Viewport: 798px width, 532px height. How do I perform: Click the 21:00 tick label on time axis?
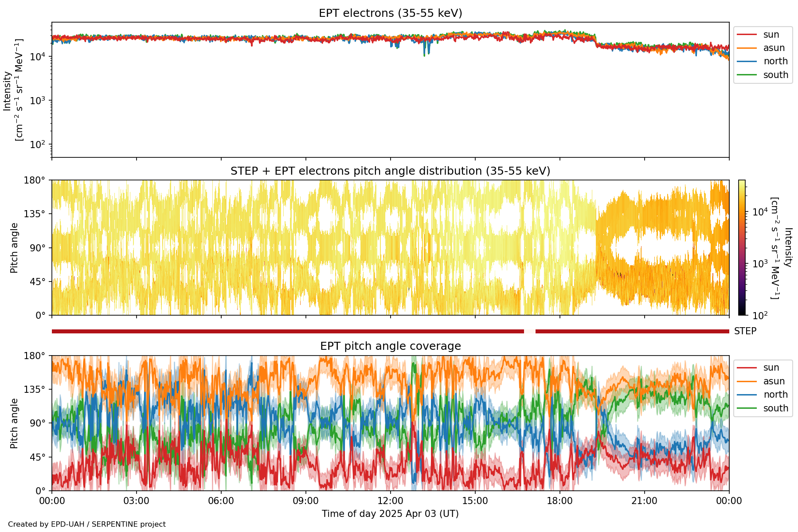pos(644,501)
